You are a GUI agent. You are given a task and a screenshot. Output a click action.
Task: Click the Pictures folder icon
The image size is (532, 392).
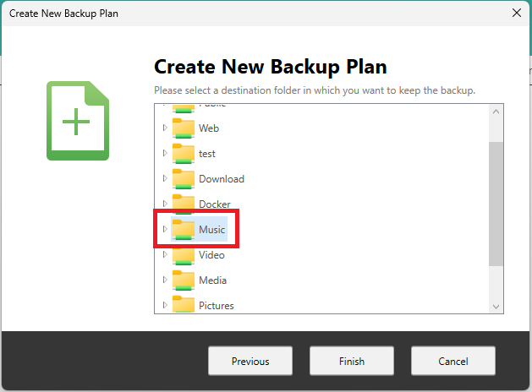point(184,305)
